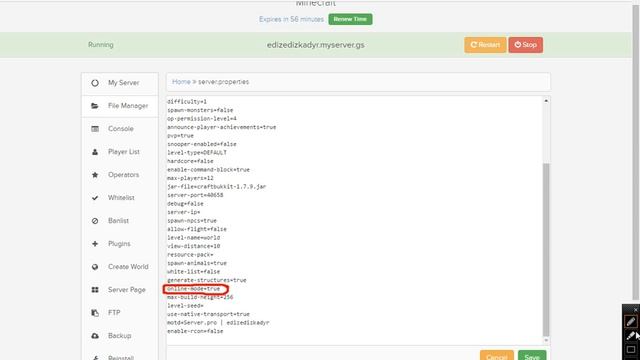Click the level-type=DEFAULT line
640x360 pixels.
point(197,152)
